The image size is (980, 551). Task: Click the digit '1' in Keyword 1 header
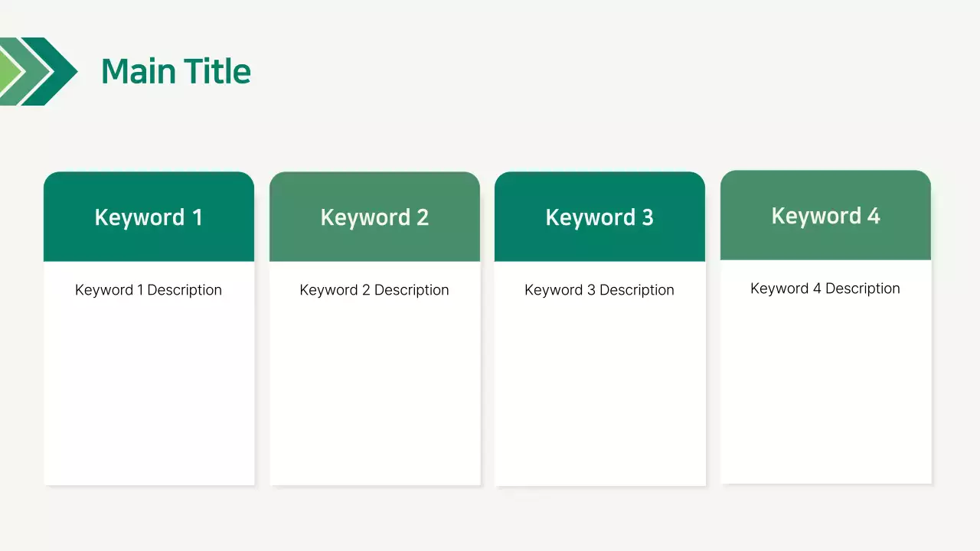[x=198, y=217]
